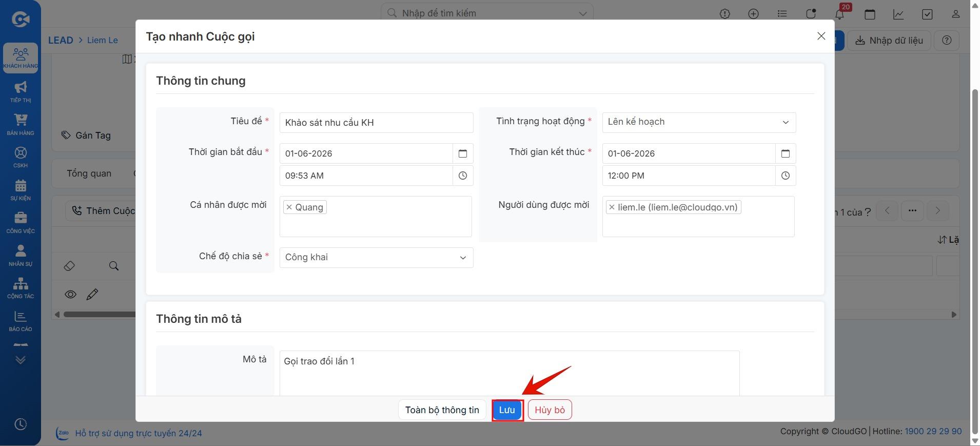Remove the Quang tag from invitees
This screenshot has width=980, height=446.
tap(289, 207)
